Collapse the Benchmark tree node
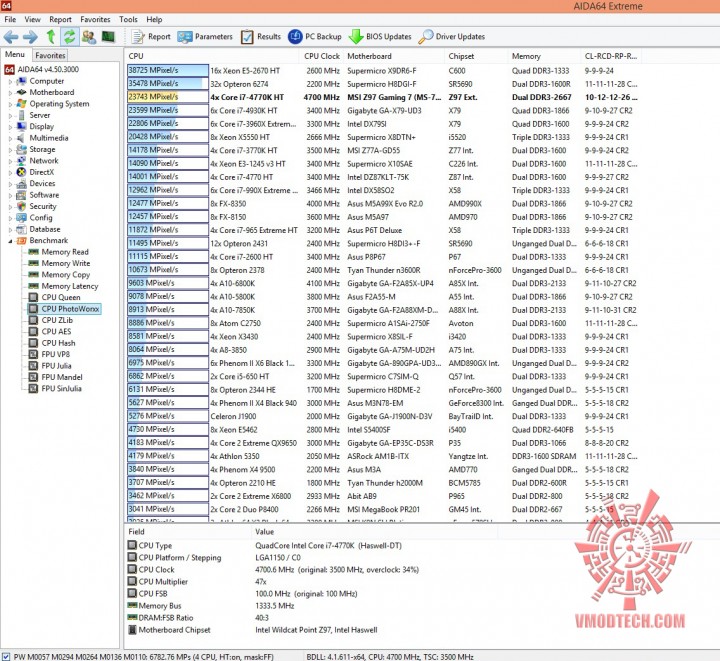Image resolution: width=720 pixels, height=661 pixels. (10, 241)
